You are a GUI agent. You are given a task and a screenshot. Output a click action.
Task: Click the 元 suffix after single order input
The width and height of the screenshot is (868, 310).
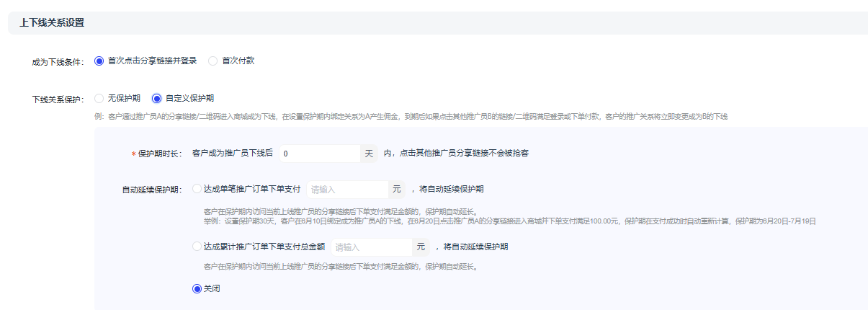[x=396, y=190]
